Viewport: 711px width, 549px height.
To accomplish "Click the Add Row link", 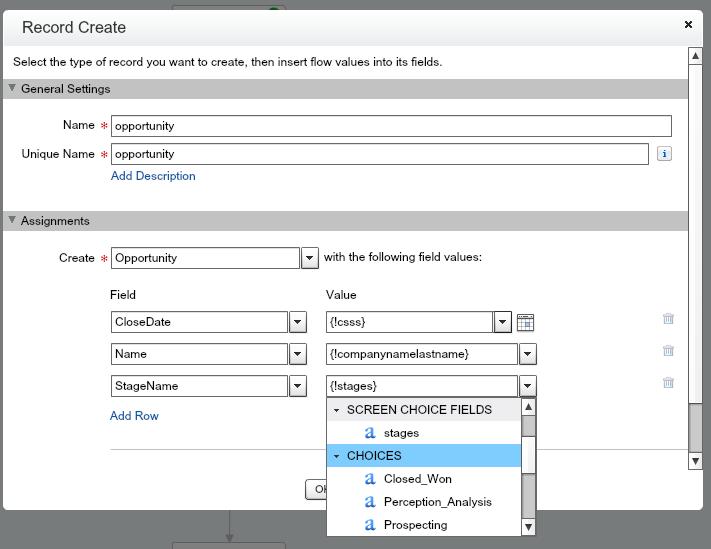I will coord(134,416).
